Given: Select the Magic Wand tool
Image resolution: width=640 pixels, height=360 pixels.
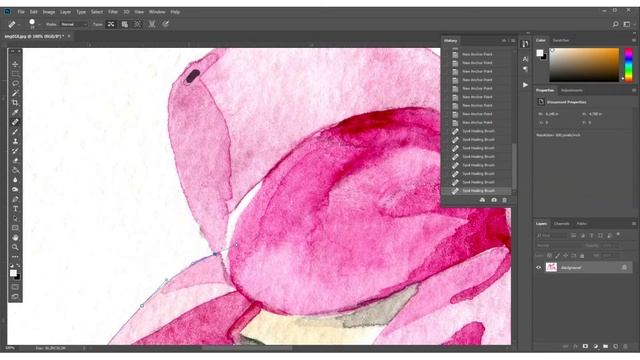Looking at the screenshot, I should [15, 93].
